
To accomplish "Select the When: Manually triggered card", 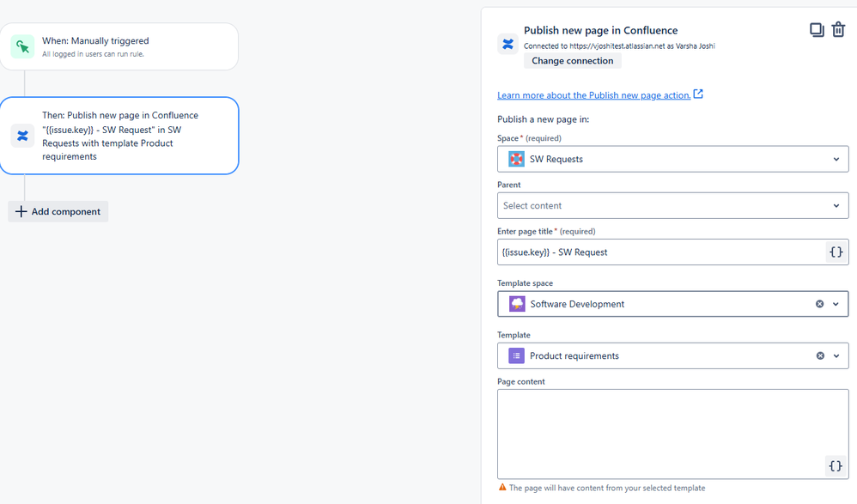I will click(119, 46).
